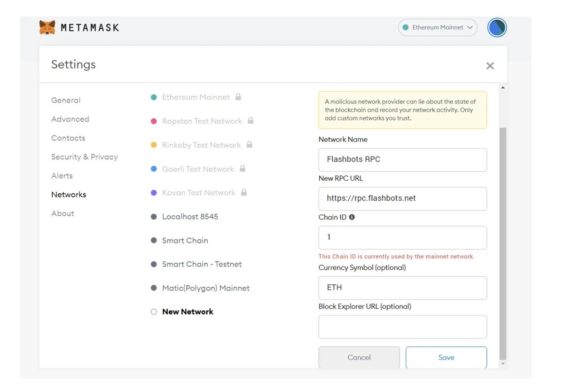Click the Chain ID mainnet error message

[396, 257]
